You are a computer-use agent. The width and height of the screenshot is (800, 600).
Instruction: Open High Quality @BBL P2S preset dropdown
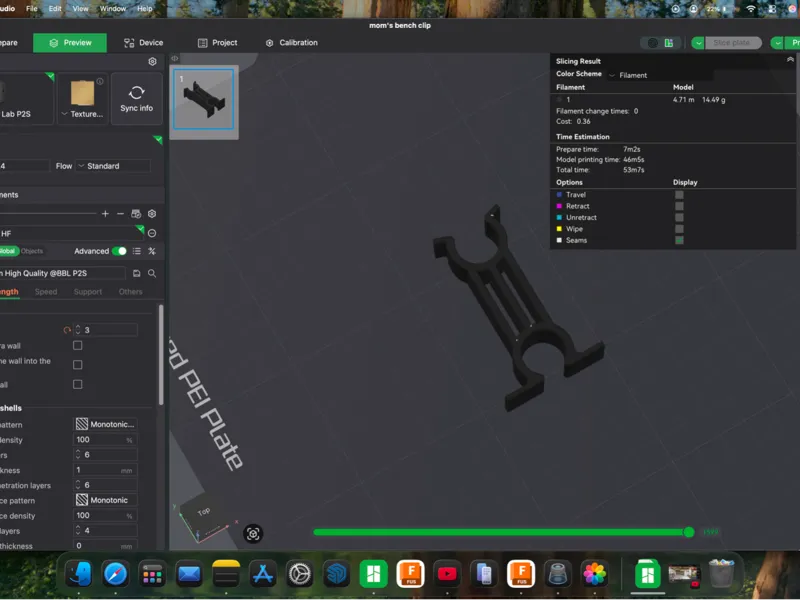pyautogui.click(x=62, y=273)
